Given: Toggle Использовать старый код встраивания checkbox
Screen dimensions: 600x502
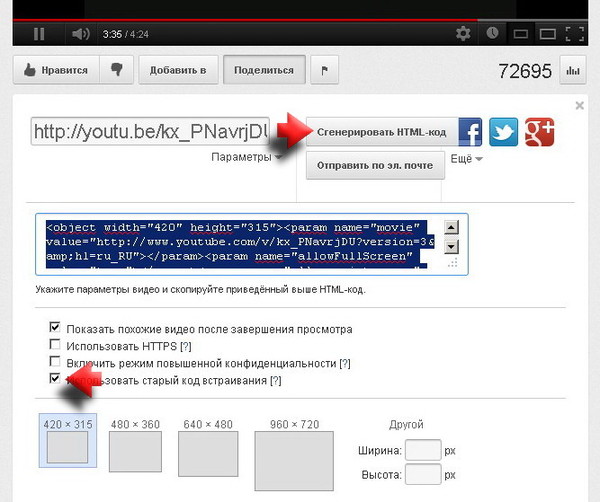Looking at the screenshot, I should (x=55, y=378).
